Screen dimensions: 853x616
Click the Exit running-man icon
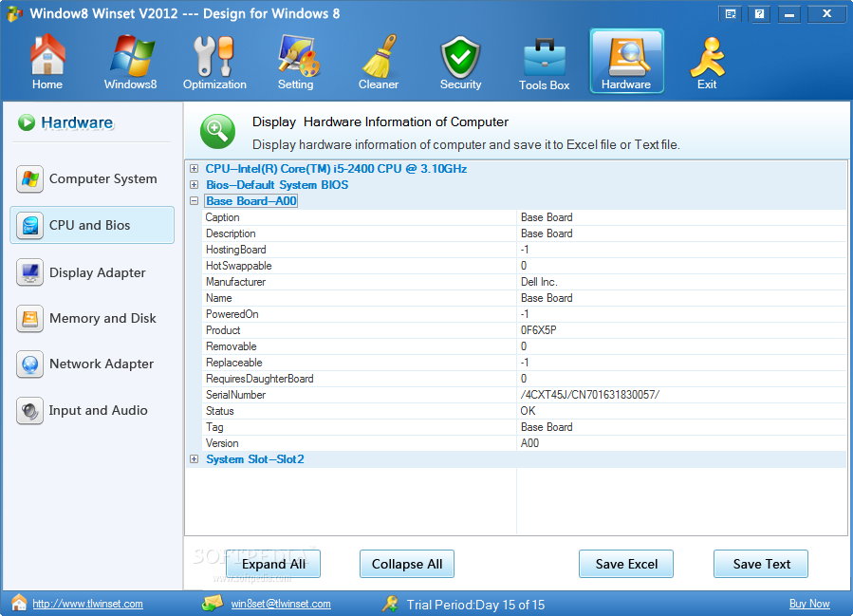[x=707, y=57]
